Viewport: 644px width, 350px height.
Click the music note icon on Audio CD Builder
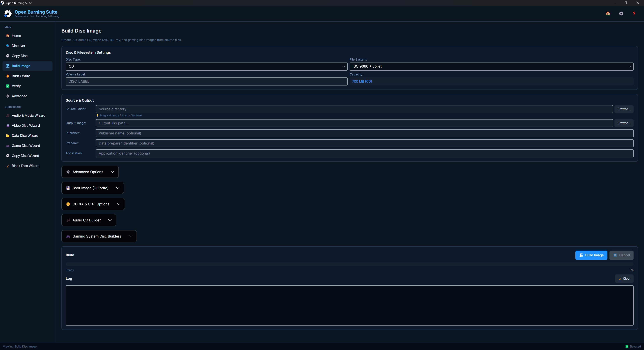click(68, 220)
